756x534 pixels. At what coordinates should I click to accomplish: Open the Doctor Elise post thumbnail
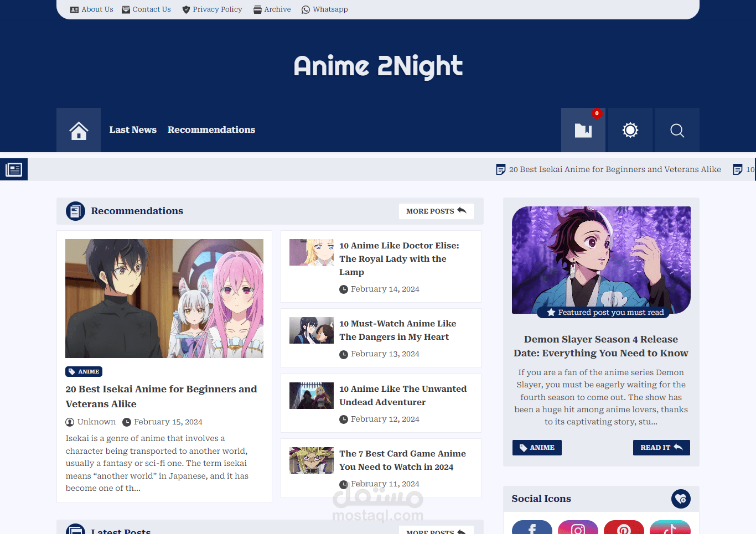point(312,252)
